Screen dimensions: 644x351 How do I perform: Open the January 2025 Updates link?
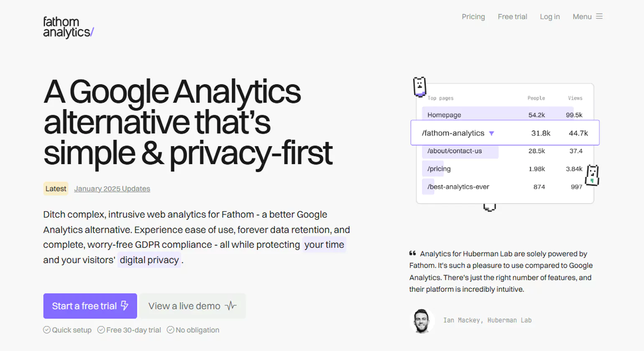click(112, 188)
